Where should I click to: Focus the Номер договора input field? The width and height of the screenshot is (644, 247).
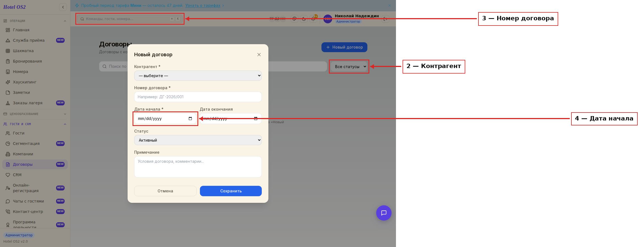198,97
